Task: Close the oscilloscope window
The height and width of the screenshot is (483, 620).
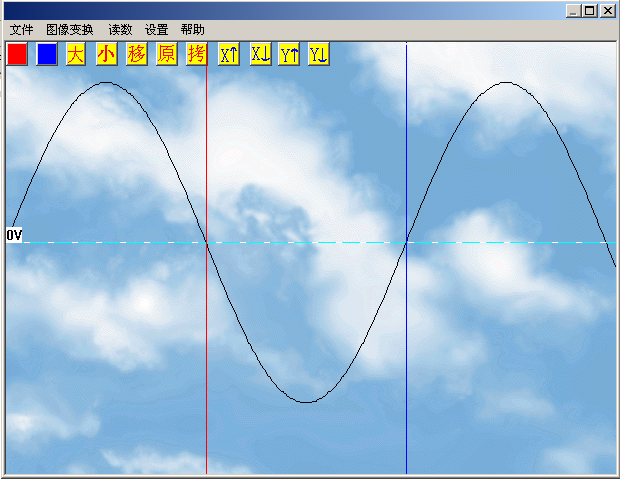Action: point(608,11)
